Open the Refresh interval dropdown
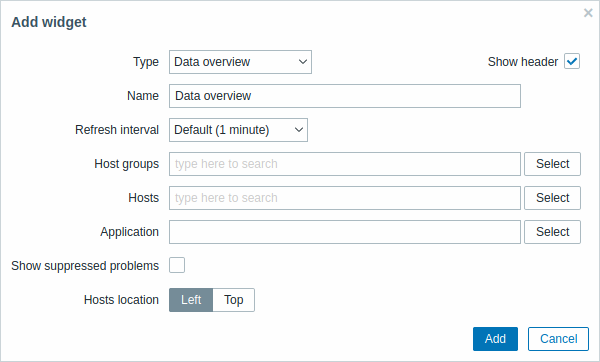The width and height of the screenshot is (600, 362). pyautogui.click(x=238, y=130)
